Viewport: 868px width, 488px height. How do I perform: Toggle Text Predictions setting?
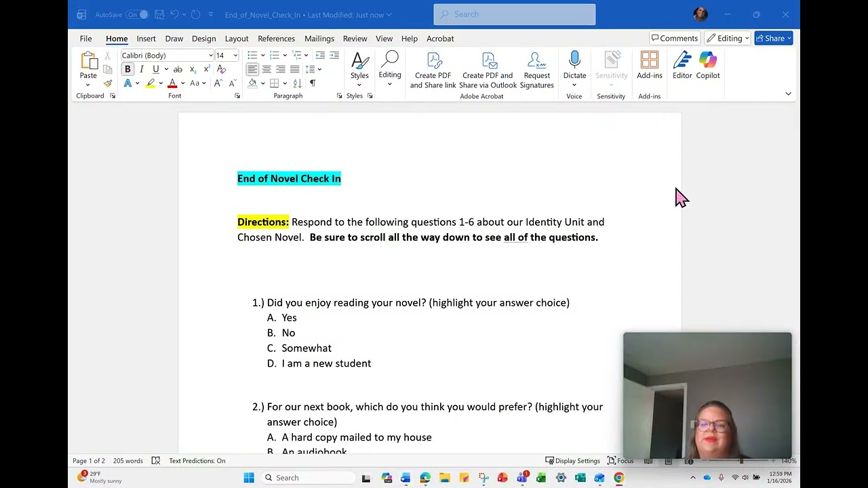pos(197,461)
